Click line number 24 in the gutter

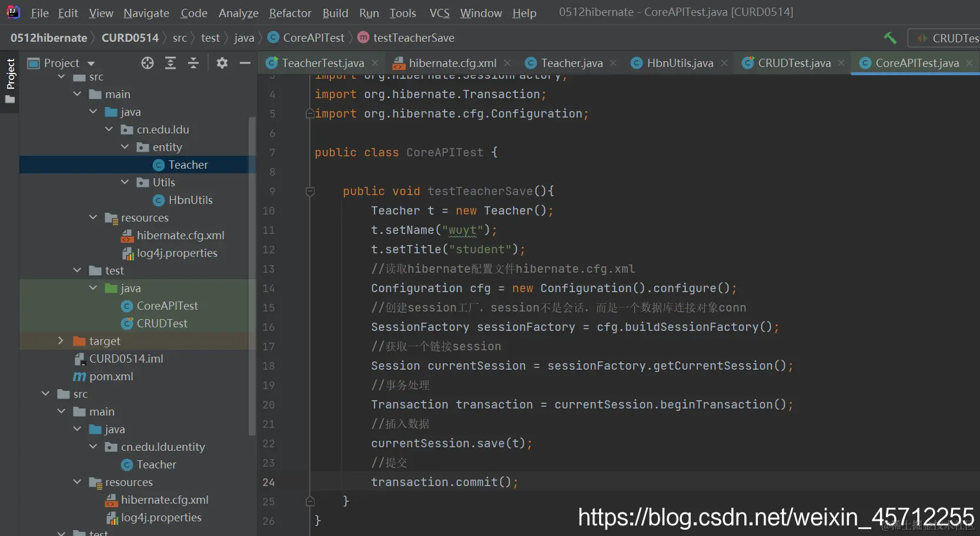click(269, 482)
